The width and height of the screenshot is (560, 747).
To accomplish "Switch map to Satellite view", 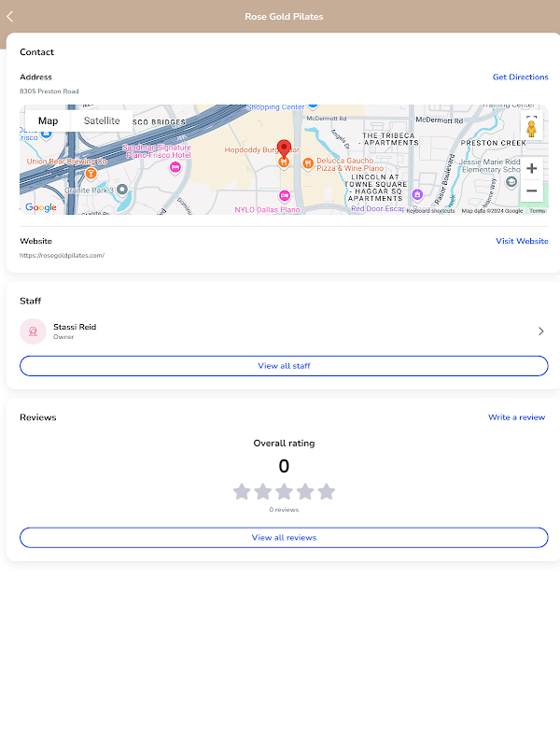I will tap(102, 121).
